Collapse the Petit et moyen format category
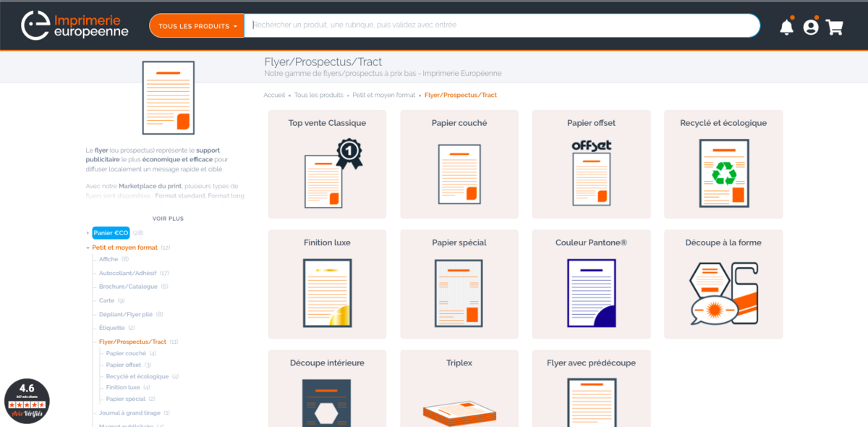The width and height of the screenshot is (868, 427). (x=88, y=248)
